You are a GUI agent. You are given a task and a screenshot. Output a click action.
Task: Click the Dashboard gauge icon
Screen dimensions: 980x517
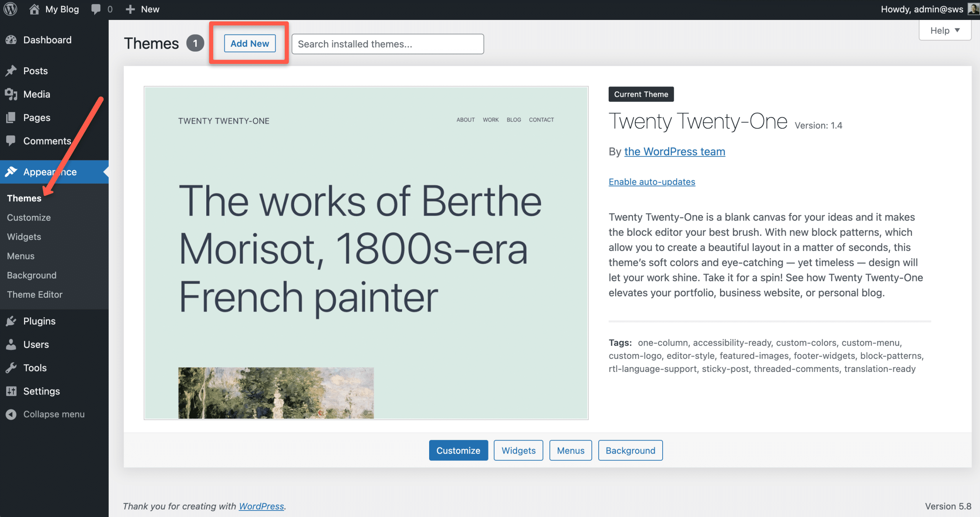pyautogui.click(x=11, y=40)
